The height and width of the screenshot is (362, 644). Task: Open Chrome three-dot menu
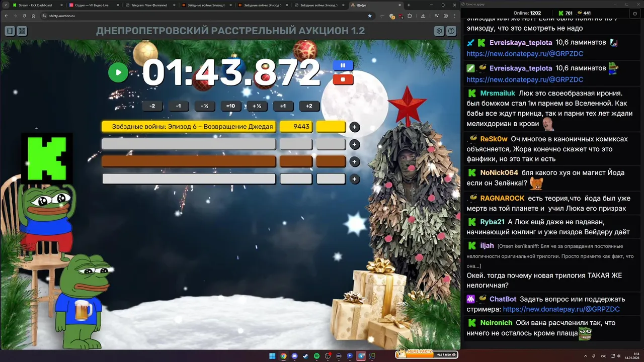pyautogui.click(x=455, y=16)
